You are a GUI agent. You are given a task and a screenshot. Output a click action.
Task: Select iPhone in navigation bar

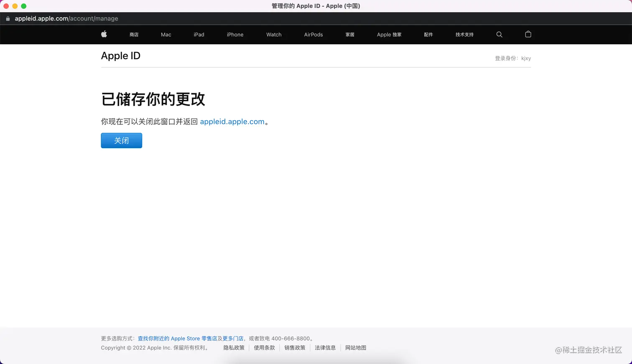pos(235,35)
